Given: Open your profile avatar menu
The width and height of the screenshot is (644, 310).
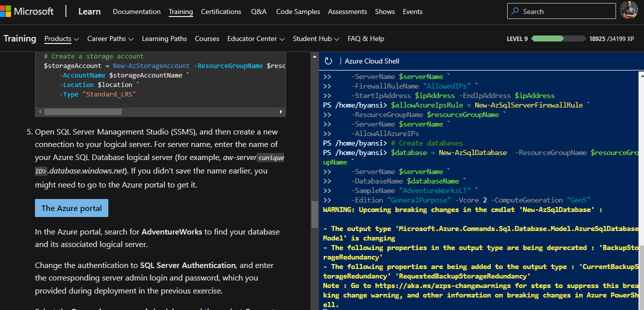Looking at the screenshot, I should coord(629,10).
